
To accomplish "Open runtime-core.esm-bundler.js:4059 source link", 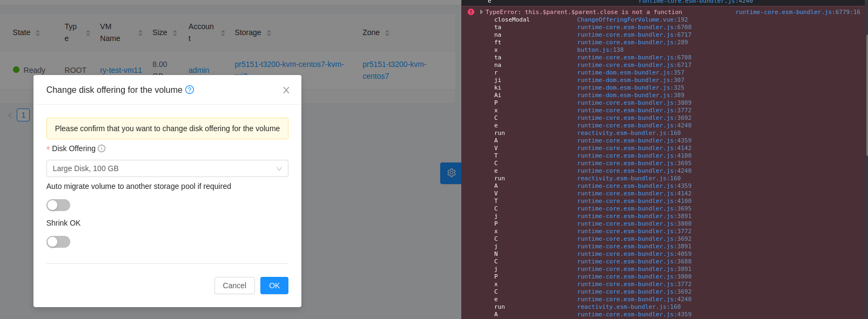I will coord(634,254).
